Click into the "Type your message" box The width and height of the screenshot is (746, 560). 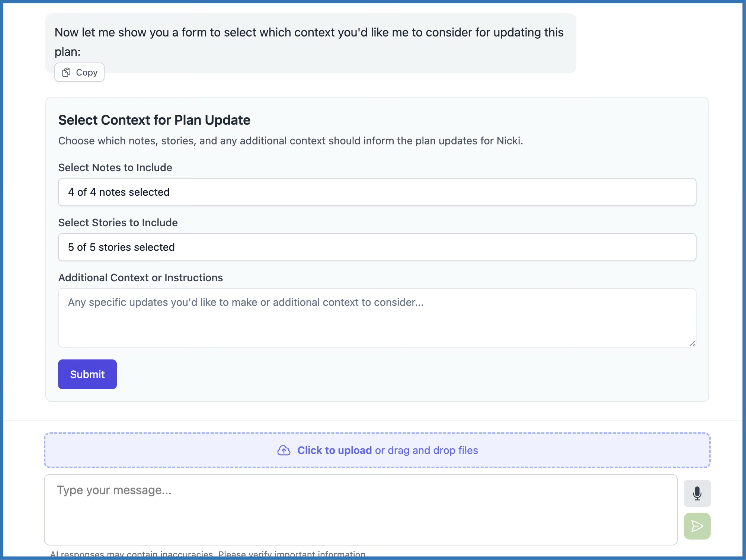[x=361, y=509]
